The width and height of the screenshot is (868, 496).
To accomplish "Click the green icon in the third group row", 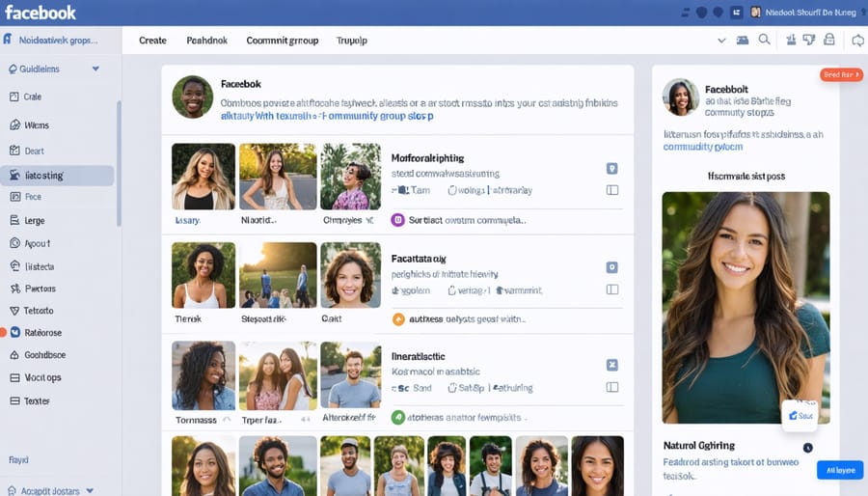I will [397, 418].
